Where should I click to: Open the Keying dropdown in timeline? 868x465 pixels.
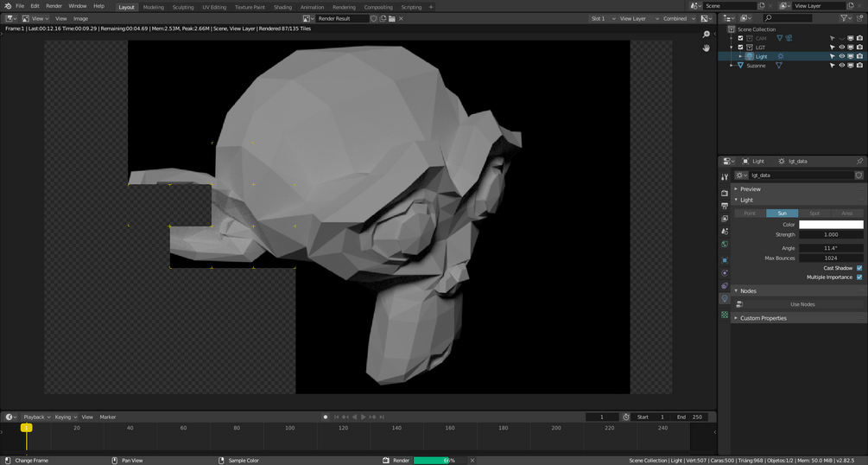(66, 417)
